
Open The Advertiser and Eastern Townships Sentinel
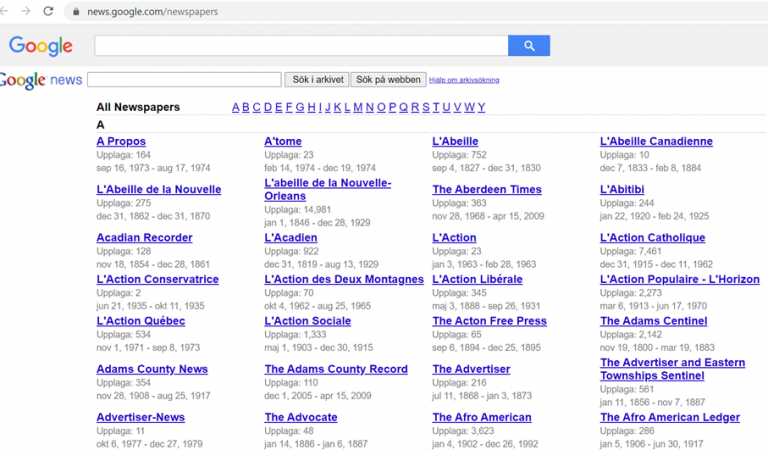coord(672,369)
